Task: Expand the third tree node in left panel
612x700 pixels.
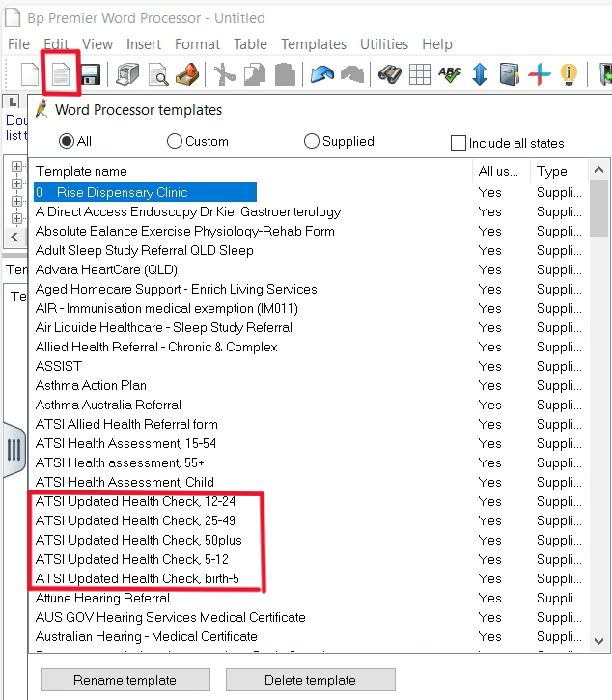Action: (x=16, y=202)
